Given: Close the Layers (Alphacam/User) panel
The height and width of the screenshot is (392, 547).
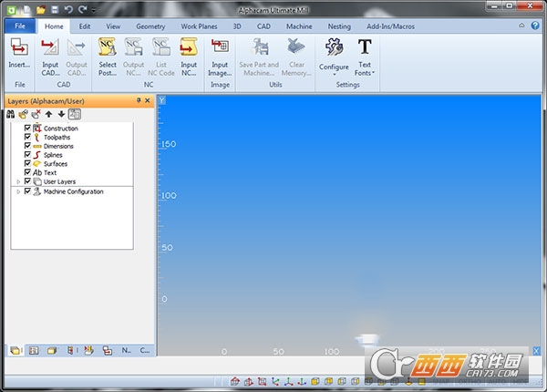Looking at the screenshot, I should [148, 100].
